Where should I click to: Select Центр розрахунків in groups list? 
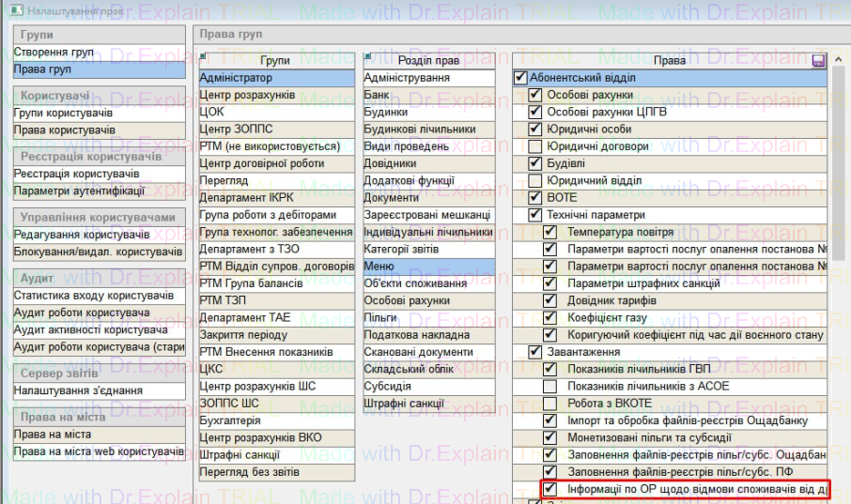click(247, 95)
